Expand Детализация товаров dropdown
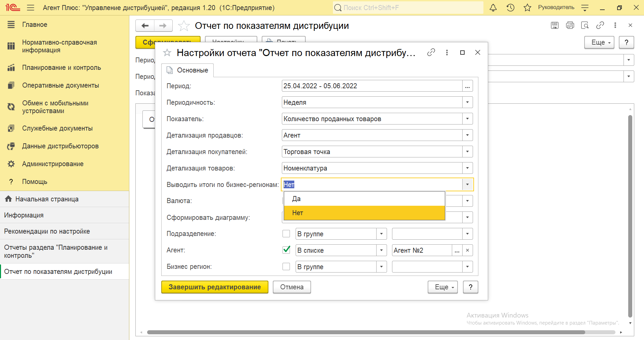The image size is (644, 340). (x=467, y=168)
